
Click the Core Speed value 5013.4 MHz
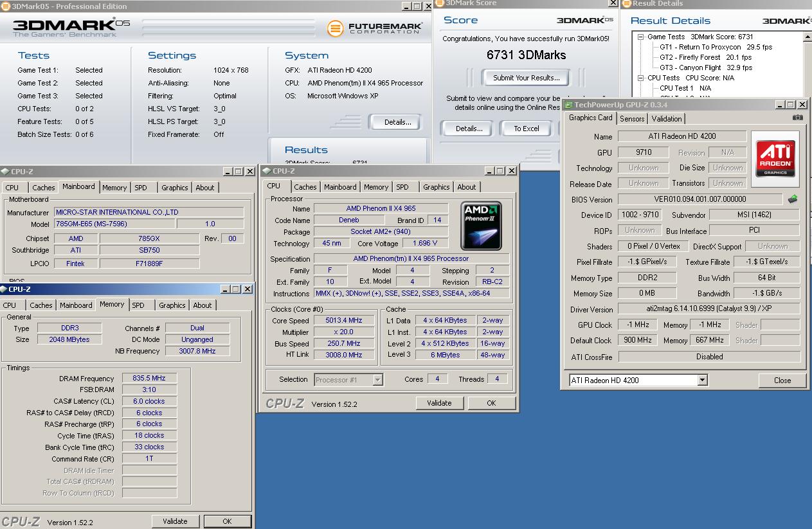[x=344, y=320]
